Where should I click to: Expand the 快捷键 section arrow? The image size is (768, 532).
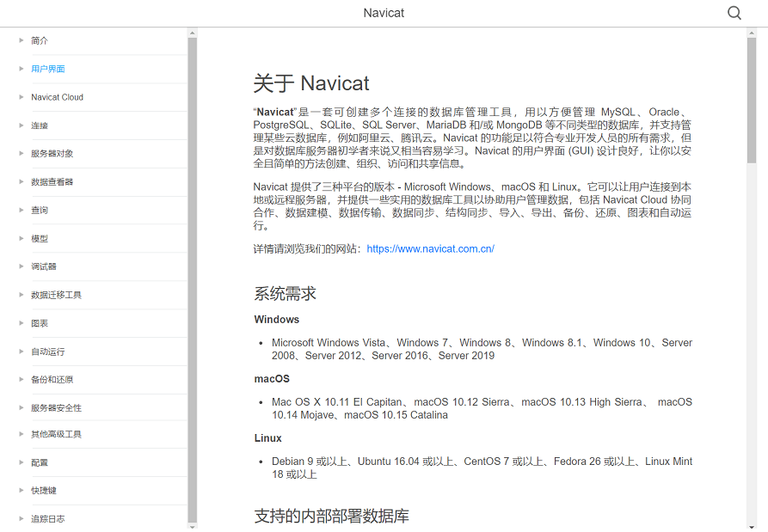pos(21,491)
